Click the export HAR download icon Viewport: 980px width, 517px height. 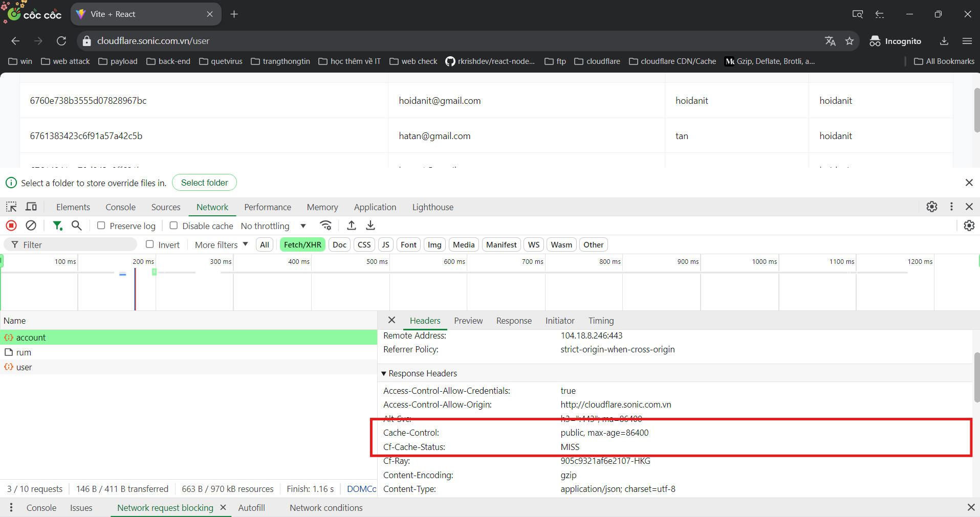coord(371,226)
